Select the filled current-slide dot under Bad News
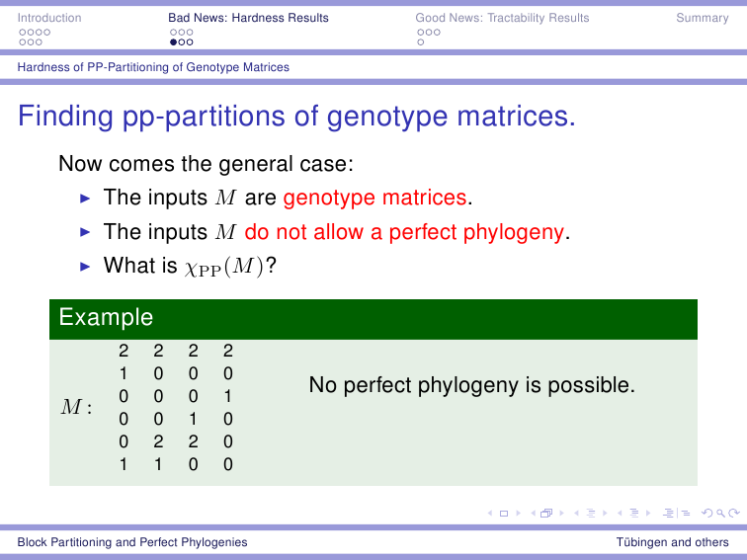Viewport: 747px width, 560px height. point(174,42)
